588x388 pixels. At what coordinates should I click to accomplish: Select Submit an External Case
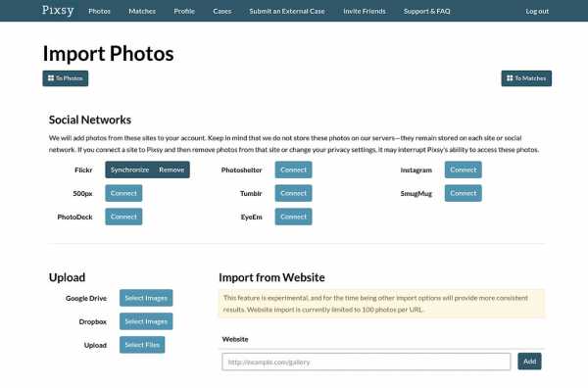tap(287, 11)
